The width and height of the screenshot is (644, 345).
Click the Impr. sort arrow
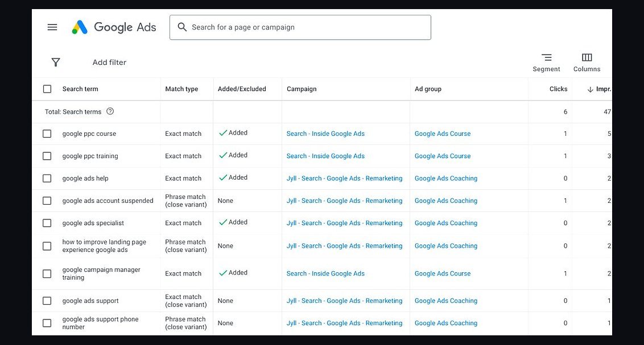pos(590,89)
